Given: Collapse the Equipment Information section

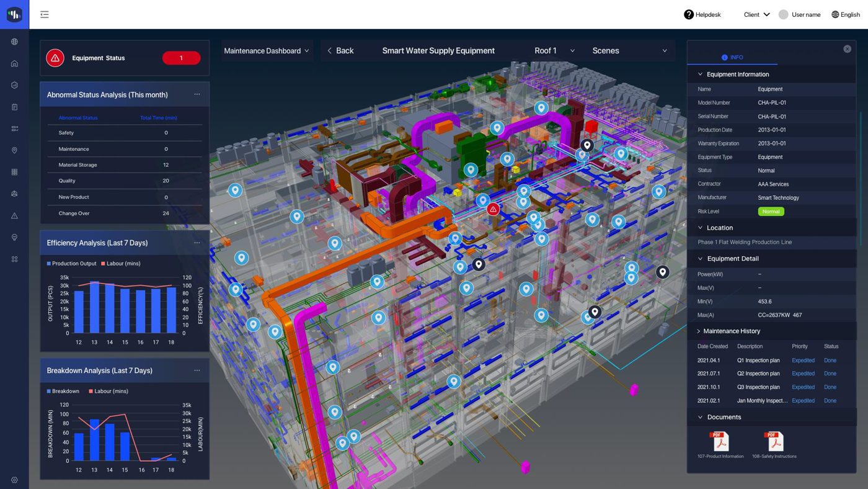Looking at the screenshot, I should pos(700,74).
